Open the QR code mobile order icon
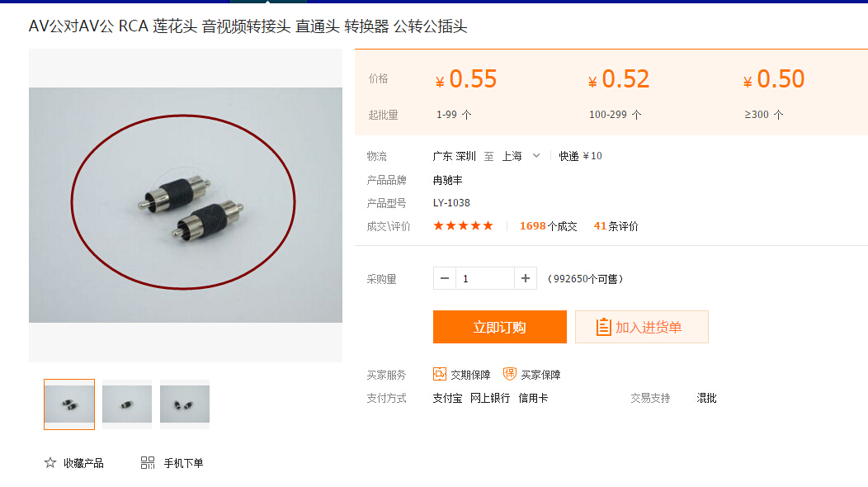 (148, 462)
